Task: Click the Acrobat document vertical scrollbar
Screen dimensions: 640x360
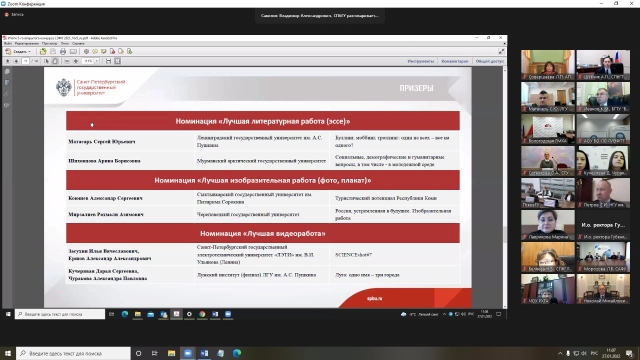Action: (505, 188)
